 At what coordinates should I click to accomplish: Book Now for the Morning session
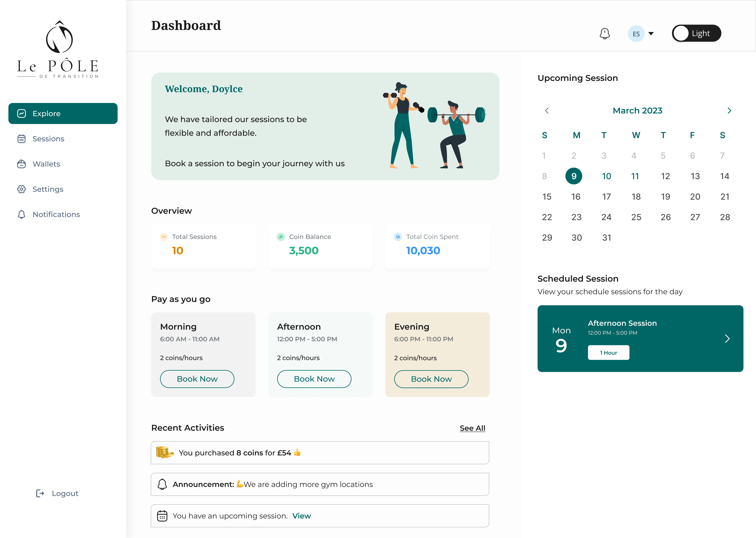pos(197,379)
